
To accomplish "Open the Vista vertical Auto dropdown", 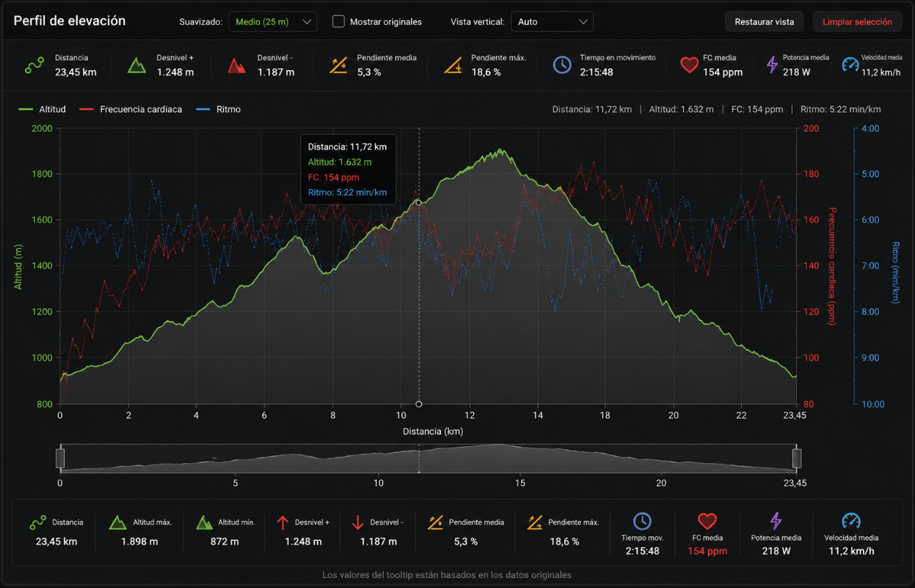I will pos(552,21).
